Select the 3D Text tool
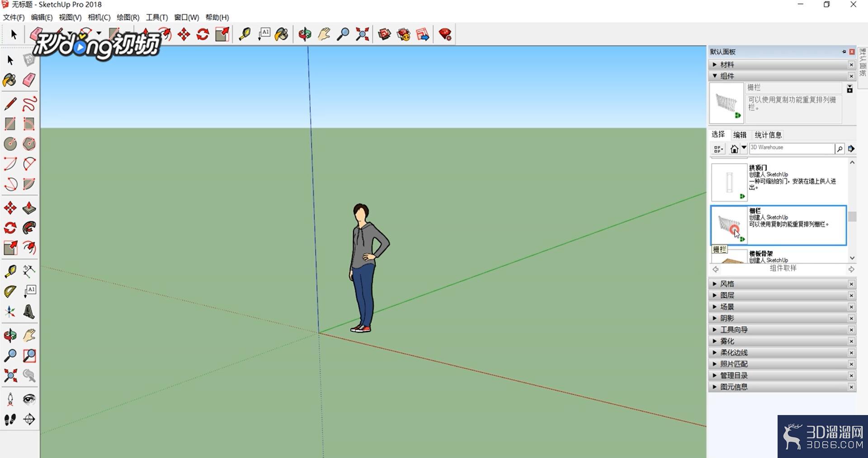Screen dimensions: 868x458 (x=29, y=312)
